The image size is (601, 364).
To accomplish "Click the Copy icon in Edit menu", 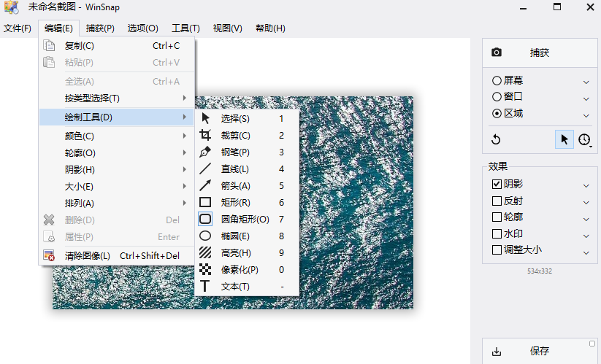I will (x=49, y=45).
